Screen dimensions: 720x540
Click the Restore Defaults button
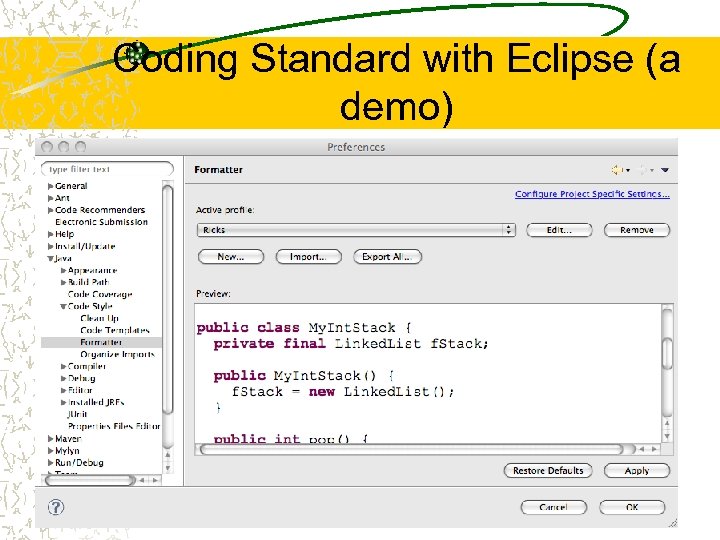click(548, 471)
